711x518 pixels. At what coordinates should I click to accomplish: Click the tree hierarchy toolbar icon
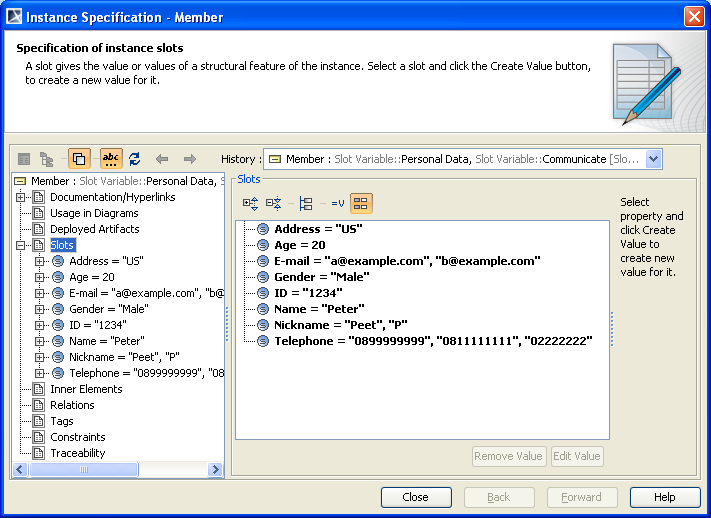46,159
